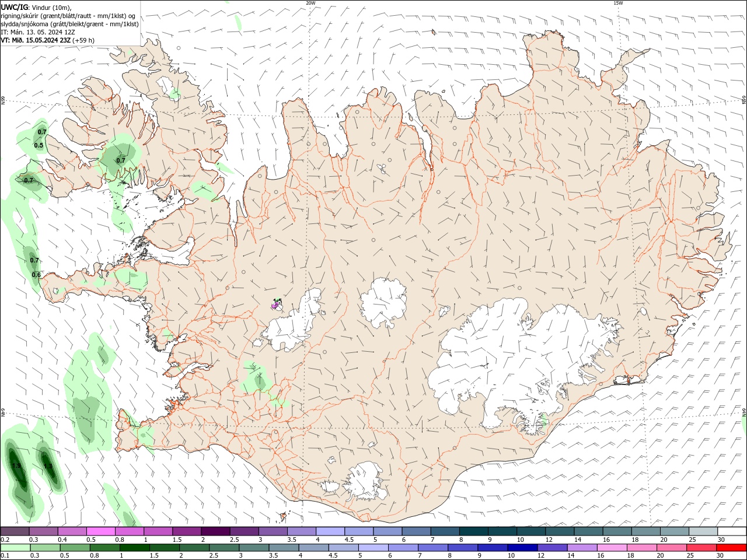
Task: Pick the light pink 16 swatch in lower legend row
Action: [x=613, y=548]
